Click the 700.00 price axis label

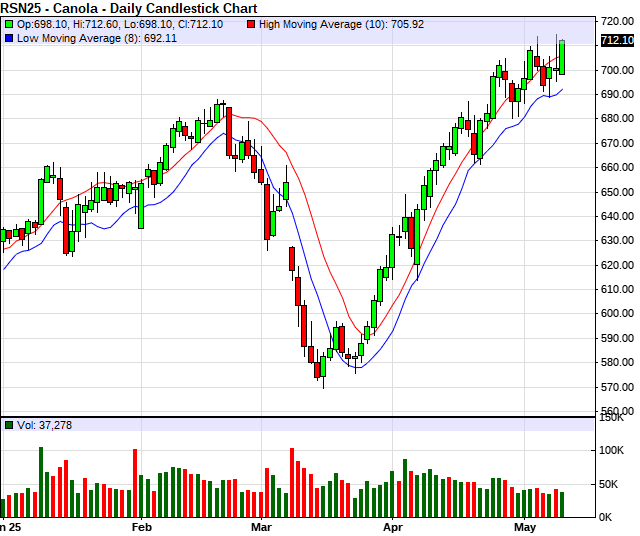point(617,70)
